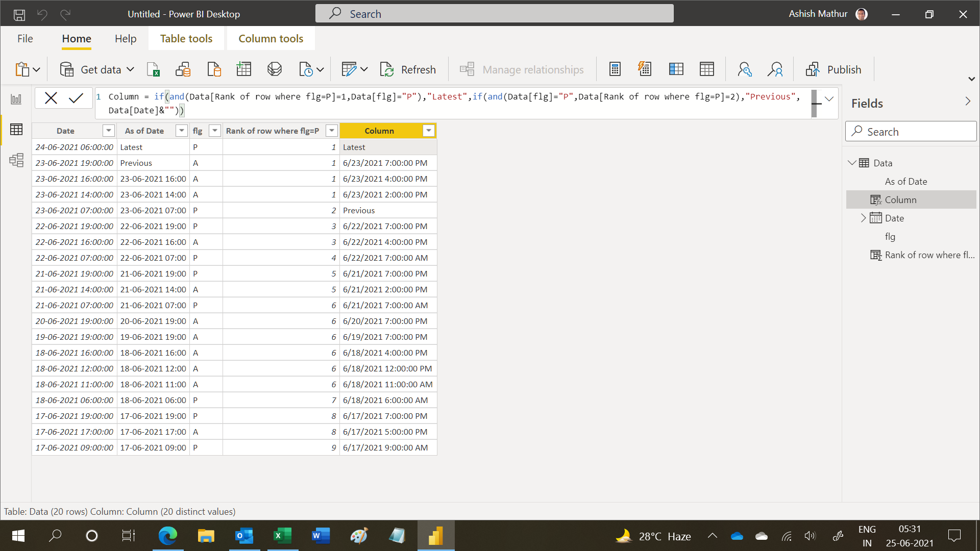
Task: Collapse the Fields pane chevron
Action: (968, 102)
